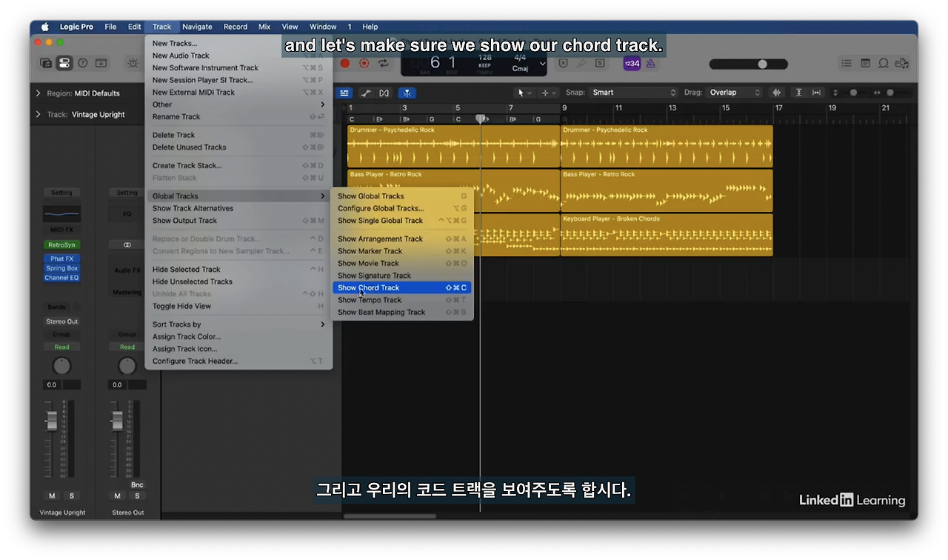Open Quick Help question-mark icon
The image size is (948, 560).
83,63
